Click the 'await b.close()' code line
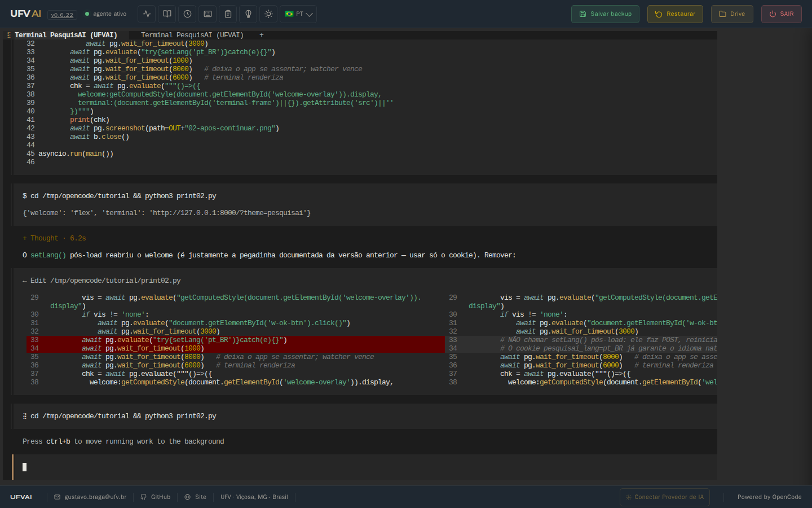This screenshot has height=508, width=812. click(100, 137)
